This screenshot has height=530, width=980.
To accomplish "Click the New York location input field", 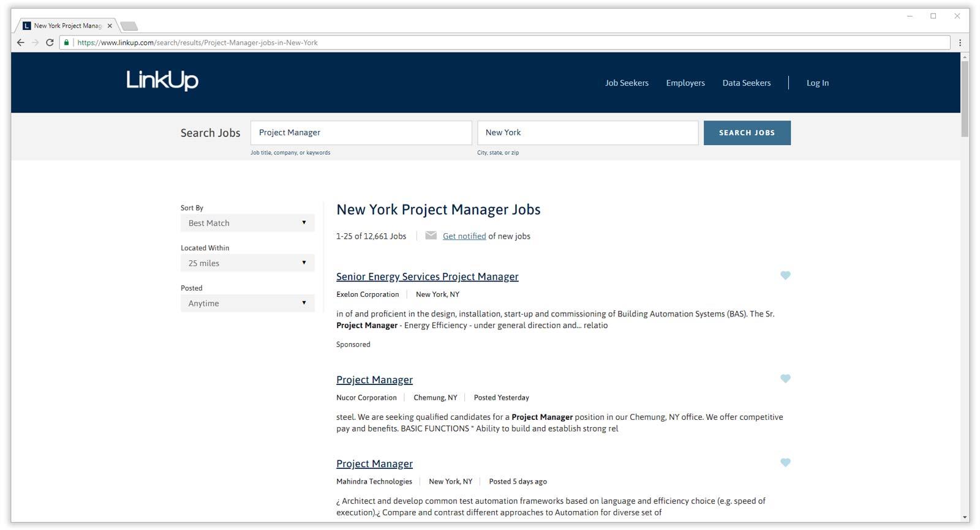I will 587,133.
